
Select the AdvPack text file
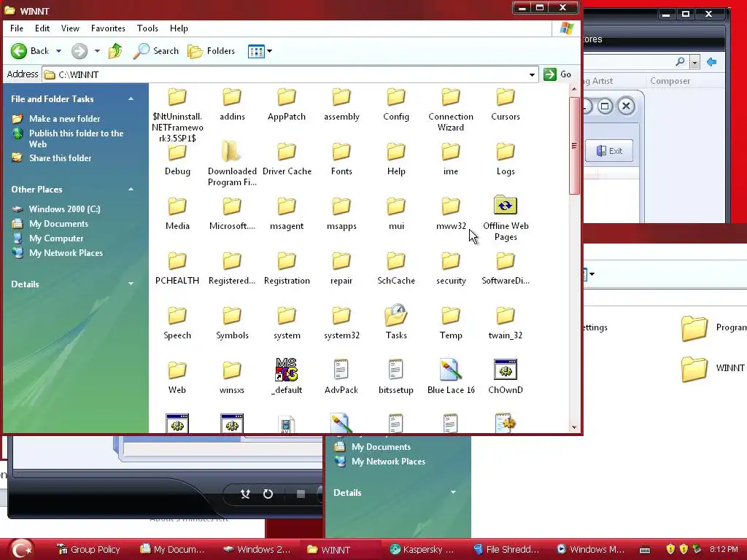pos(341,377)
